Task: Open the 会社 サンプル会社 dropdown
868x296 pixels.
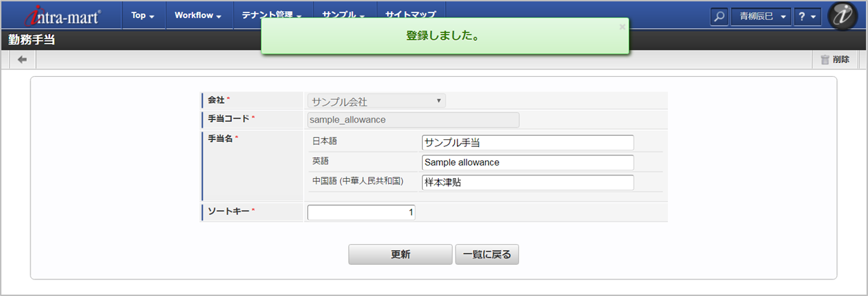Action: point(377,101)
